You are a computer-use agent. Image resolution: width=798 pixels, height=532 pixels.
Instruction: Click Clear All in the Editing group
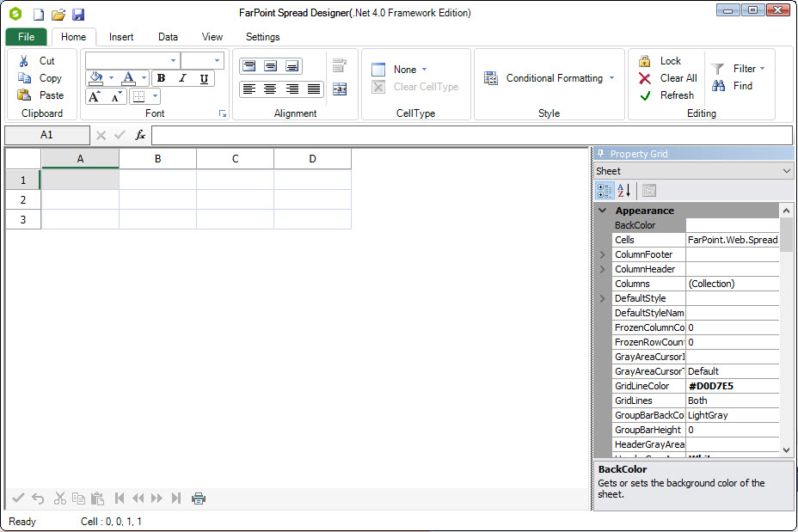tap(667, 78)
